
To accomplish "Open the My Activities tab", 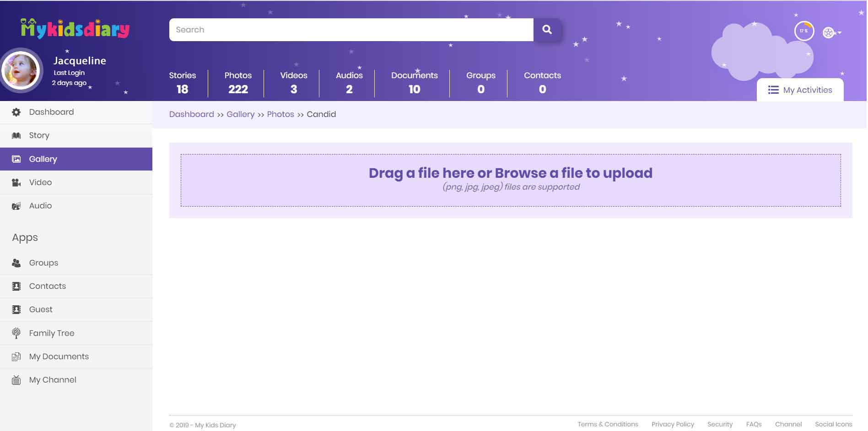I will click(800, 90).
